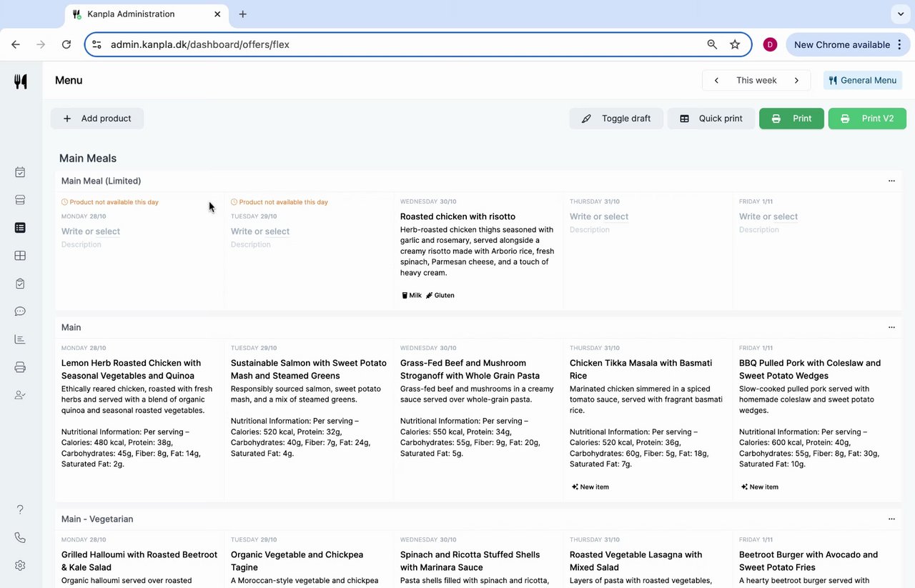Open options menu for Main Meal (Limited)
915x588 pixels.
click(891, 181)
